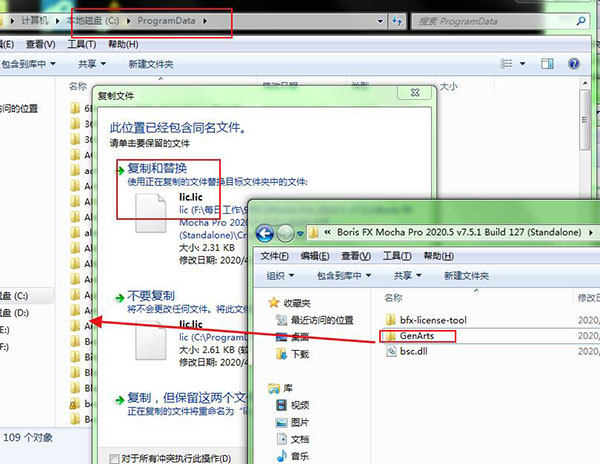Select drive (C:) in ProgramData navigation pane
The height and width of the screenshot is (464, 600).
pos(14,296)
